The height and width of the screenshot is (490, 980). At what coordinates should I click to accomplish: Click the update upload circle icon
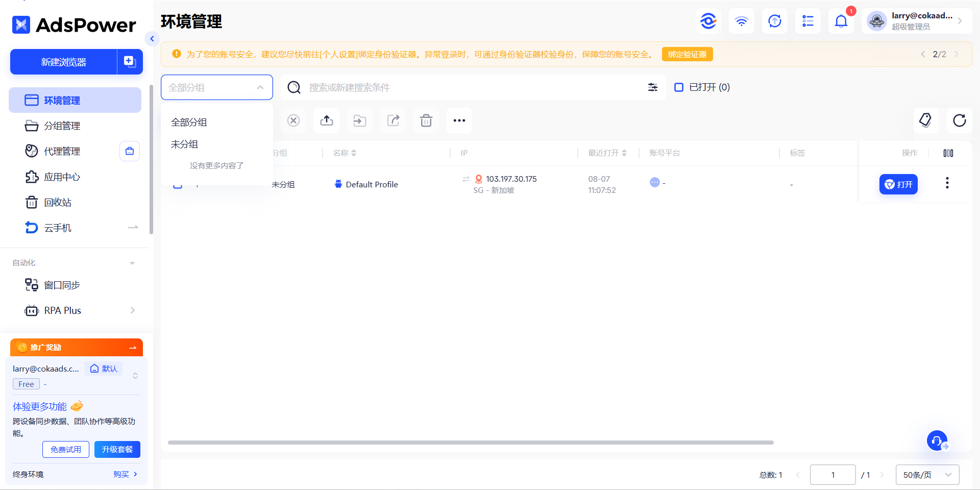pyautogui.click(x=775, y=21)
